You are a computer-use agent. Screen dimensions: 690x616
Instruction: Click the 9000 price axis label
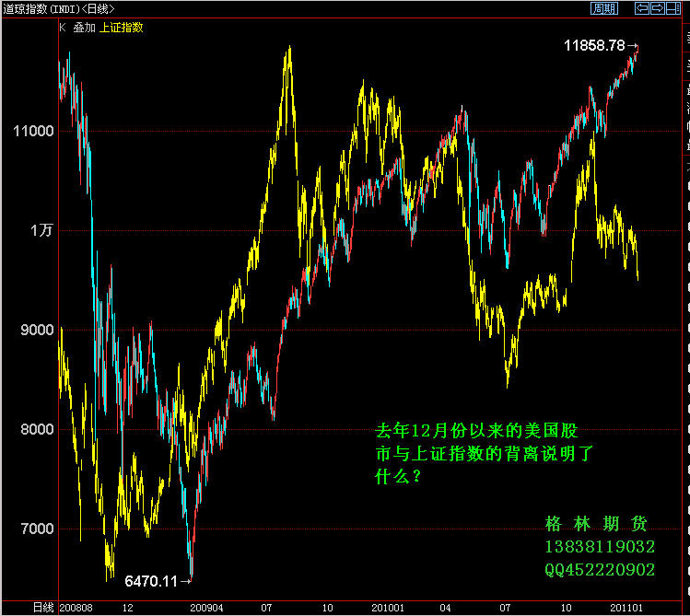tap(38, 330)
